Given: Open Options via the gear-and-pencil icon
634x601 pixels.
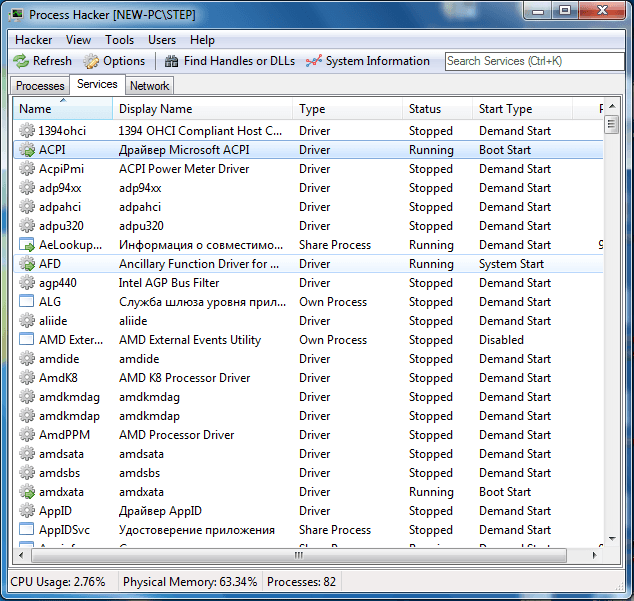Looking at the screenshot, I should pos(91,61).
